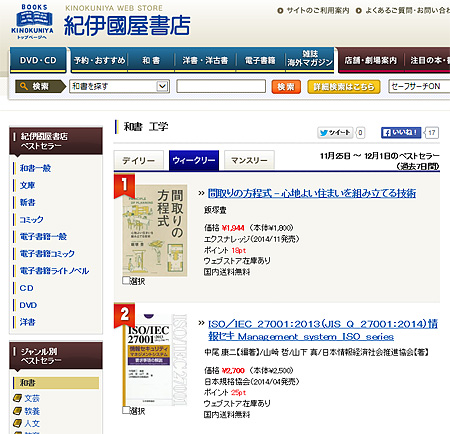
Task: Tick the 選択 checkbox for rank 2 book
Action: (x=126, y=410)
